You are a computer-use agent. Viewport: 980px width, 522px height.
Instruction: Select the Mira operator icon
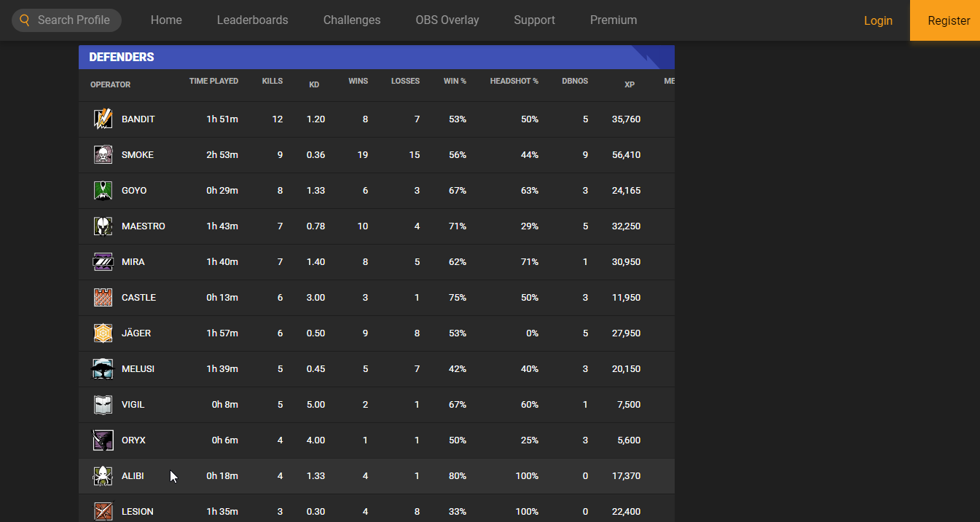[x=103, y=261]
